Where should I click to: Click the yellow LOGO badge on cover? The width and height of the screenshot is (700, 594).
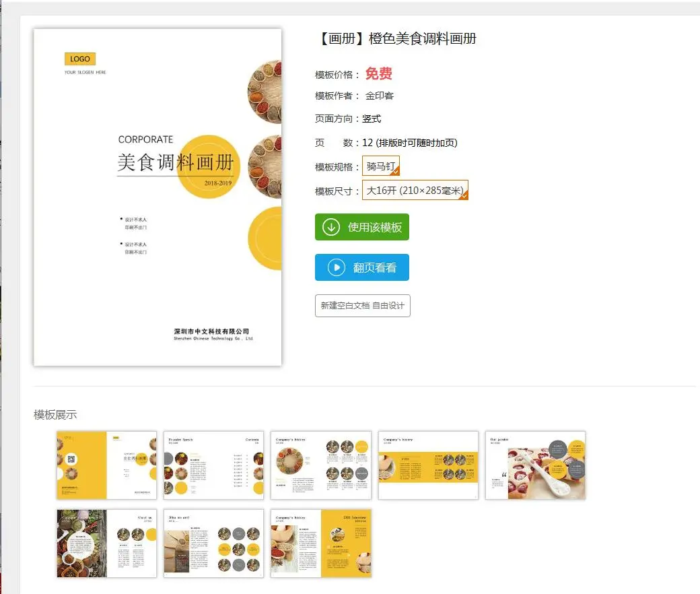80,59
